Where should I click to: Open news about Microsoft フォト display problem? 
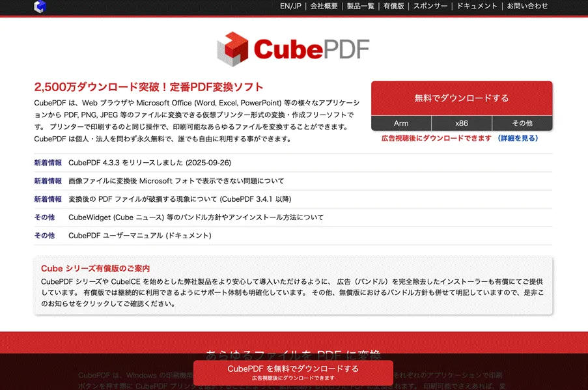click(176, 181)
